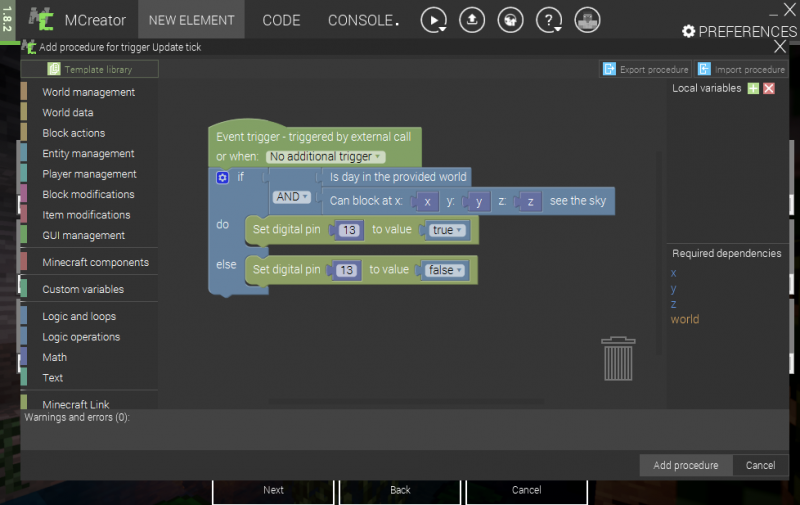
Task: Select the x variable block
Action: (426, 201)
